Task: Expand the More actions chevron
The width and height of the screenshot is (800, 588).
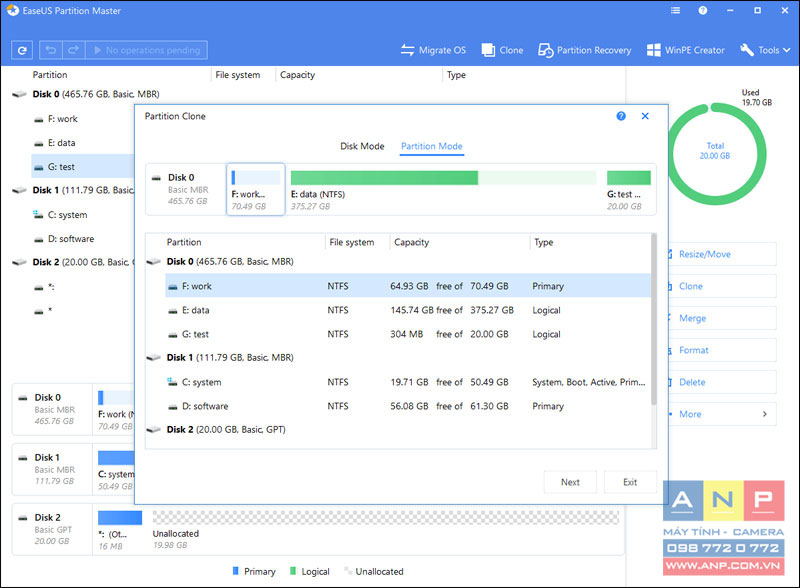Action: click(x=765, y=414)
